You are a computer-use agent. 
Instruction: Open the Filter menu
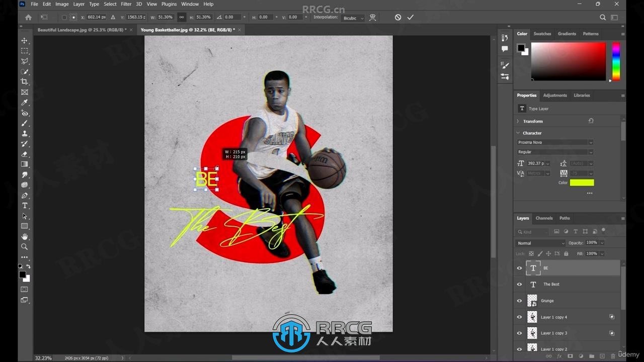click(126, 4)
